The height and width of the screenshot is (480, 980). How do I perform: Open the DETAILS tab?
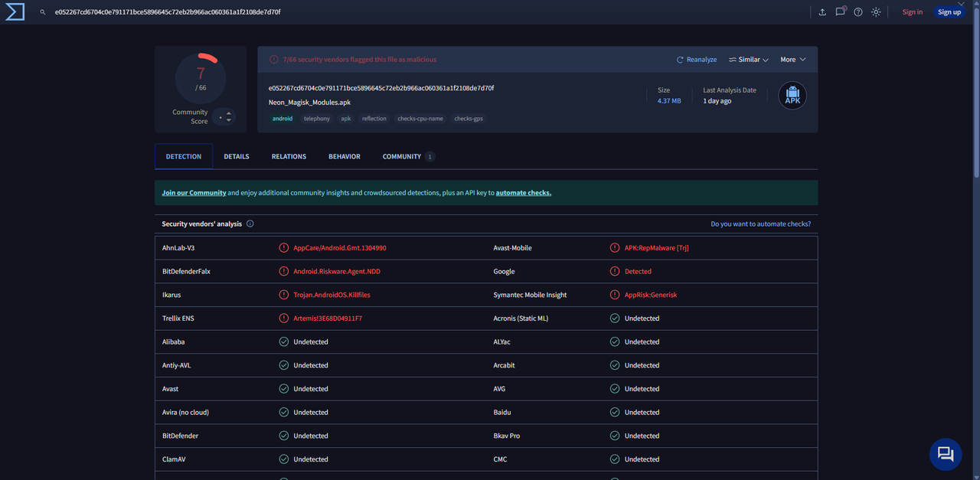(x=237, y=156)
